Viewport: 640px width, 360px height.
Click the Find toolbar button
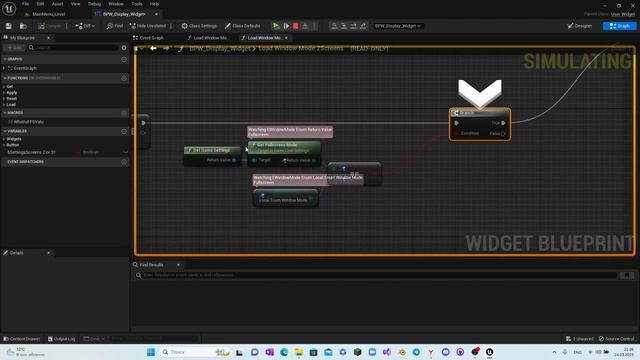[x=115, y=26]
